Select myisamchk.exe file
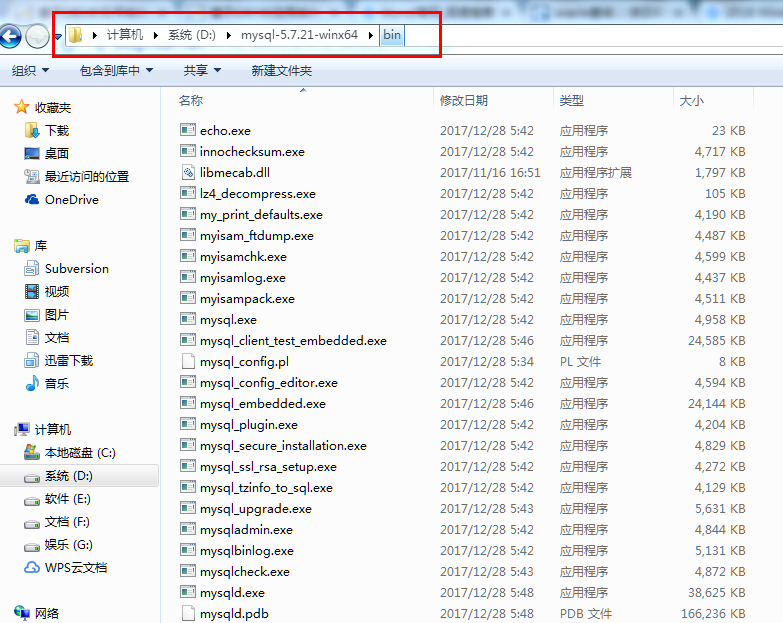This screenshot has width=783, height=623. pos(243,256)
